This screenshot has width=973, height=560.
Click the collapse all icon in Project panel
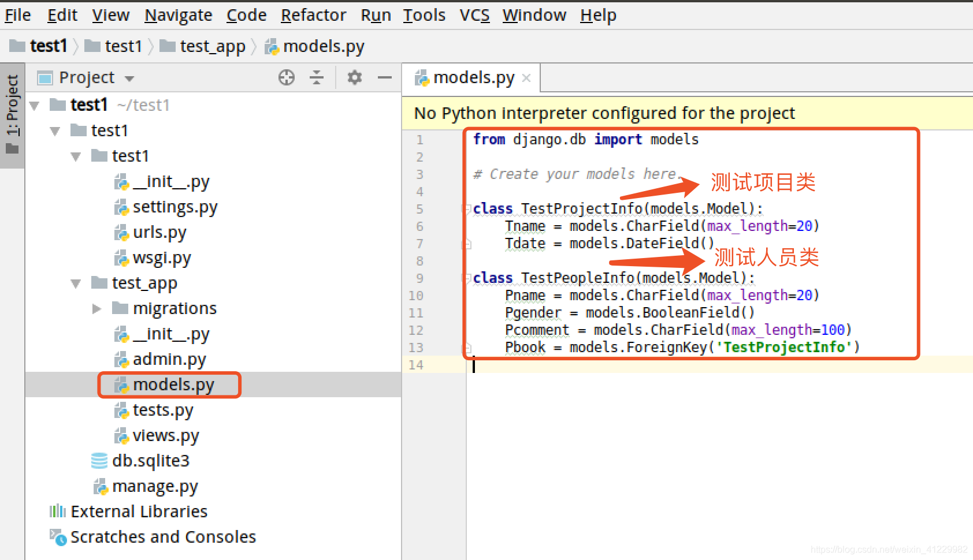317,77
